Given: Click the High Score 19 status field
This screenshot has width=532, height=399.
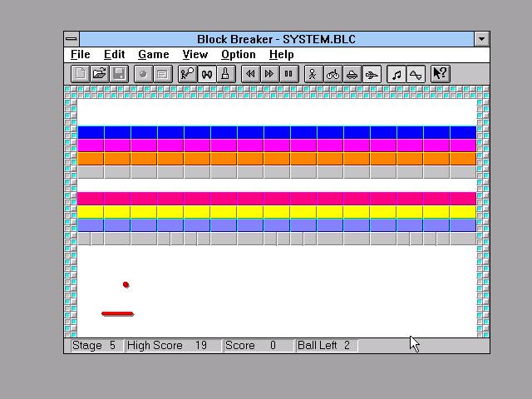Looking at the screenshot, I should (173, 346).
